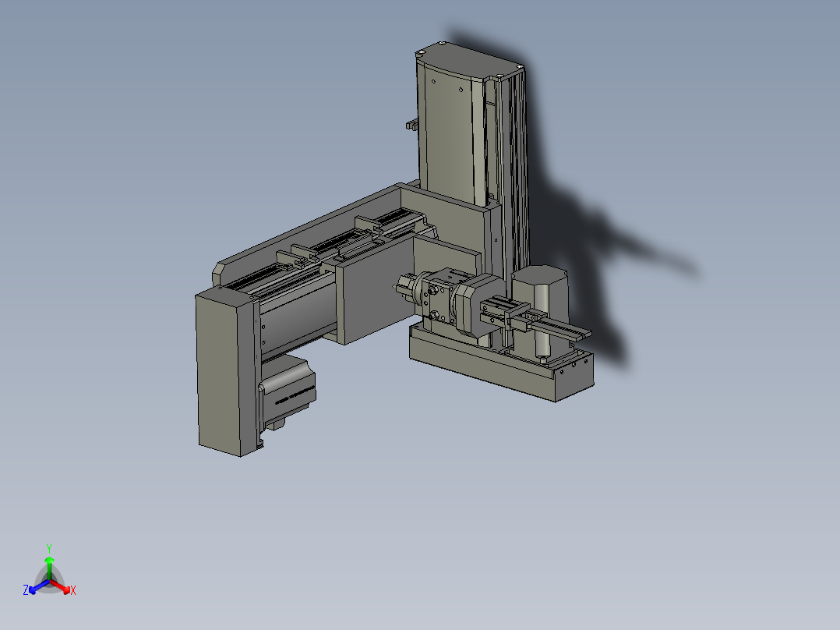Image resolution: width=840 pixels, height=630 pixels.
Task: Select the extended gripper finger rail
Action: [559, 327]
